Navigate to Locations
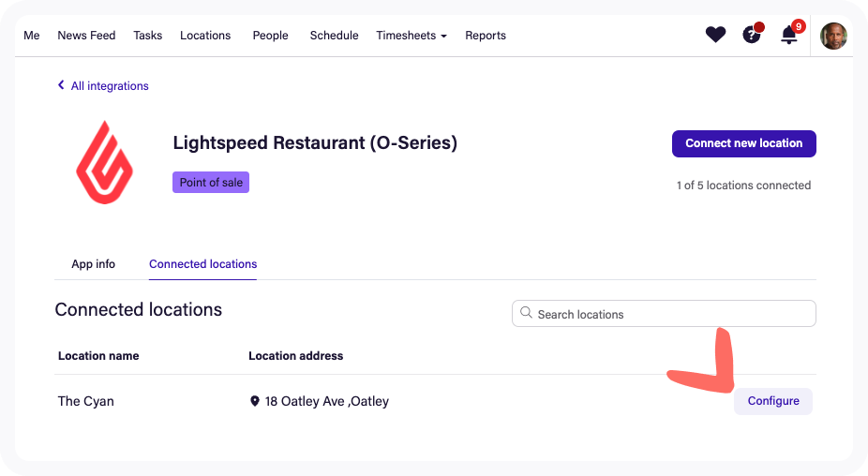Image resolution: width=868 pixels, height=476 pixels. coord(205,36)
